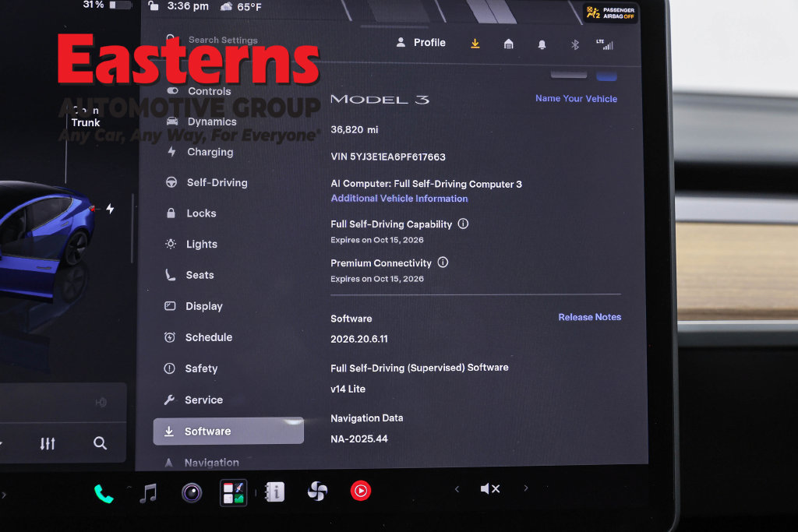The width and height of the screenshot is (798, 532).
Task: Show Full Self-Driving Capability info icon
Action: (463, 224)
